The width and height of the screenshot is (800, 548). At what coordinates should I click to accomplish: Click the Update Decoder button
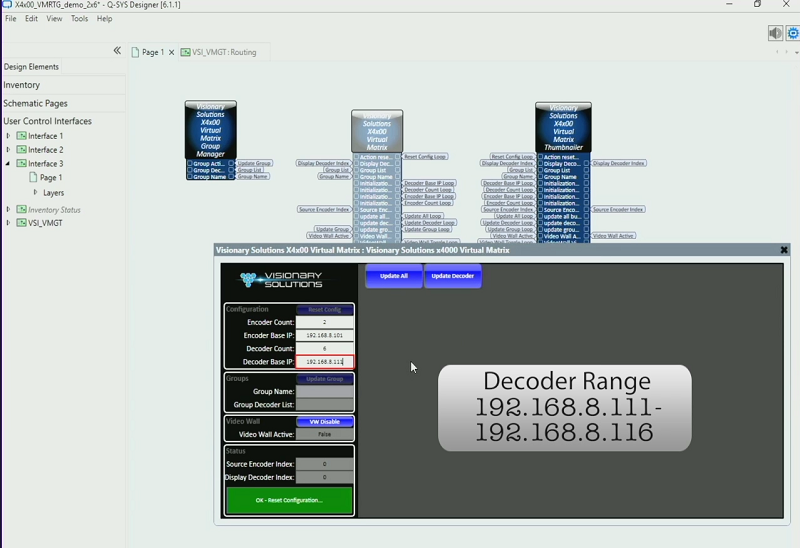(453, 276)
